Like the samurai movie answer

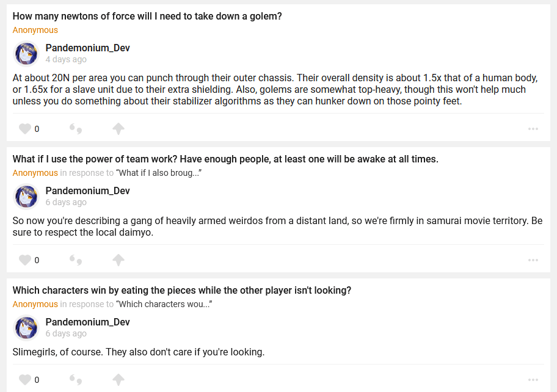[x=24, y=260]
